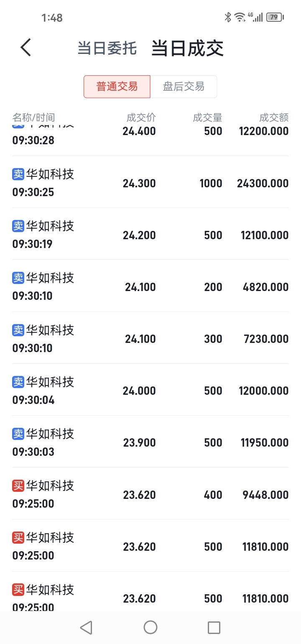
Task: Tap the buy badge with 400 volume
Action: point(18,486)
